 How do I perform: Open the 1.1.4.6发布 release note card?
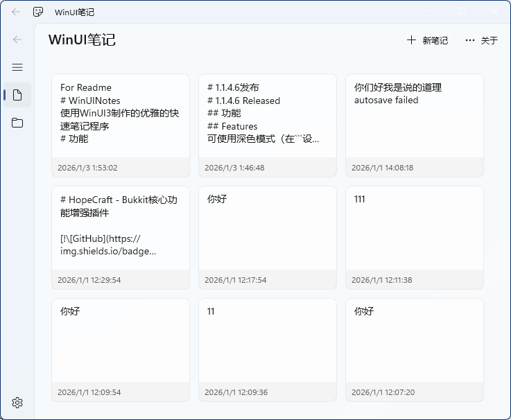click(267, 116)
